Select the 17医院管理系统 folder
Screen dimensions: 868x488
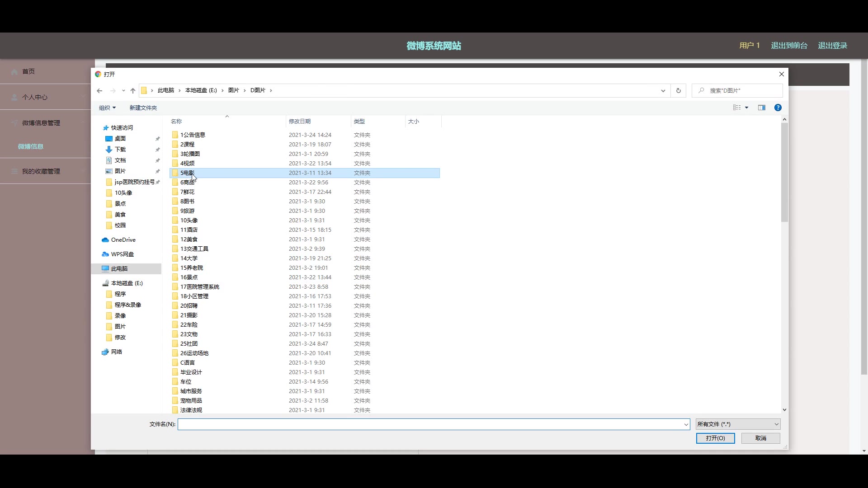point(199,287)
